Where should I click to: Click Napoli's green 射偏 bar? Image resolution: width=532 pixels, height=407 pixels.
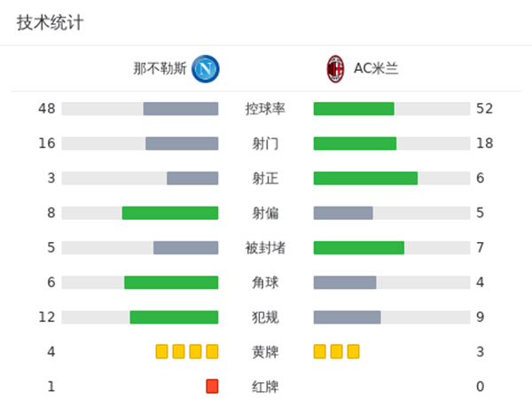[170, 213]
